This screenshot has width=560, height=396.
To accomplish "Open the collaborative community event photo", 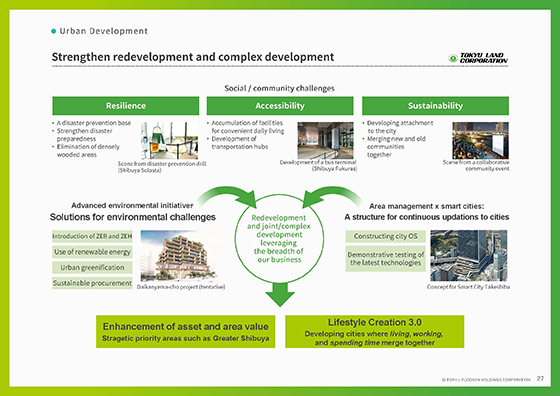I will coord(480,140).
